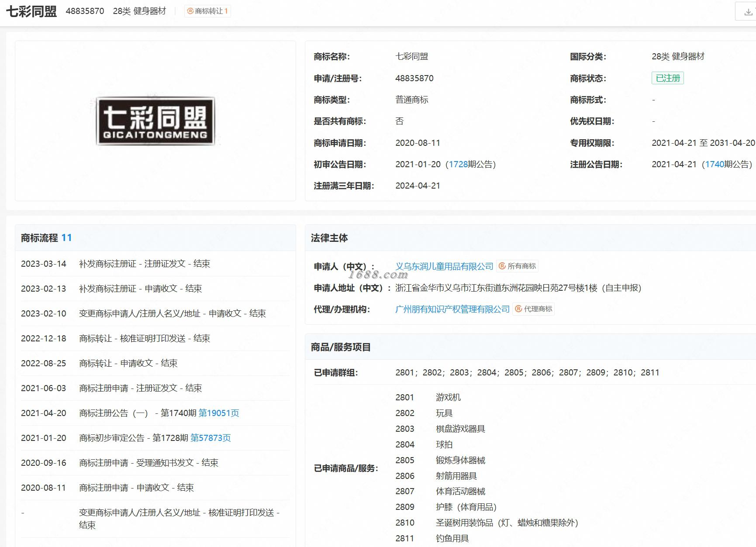756x547 pixels.
Task: Click registration number value 48835870 in details
Action: click(414, 78)
